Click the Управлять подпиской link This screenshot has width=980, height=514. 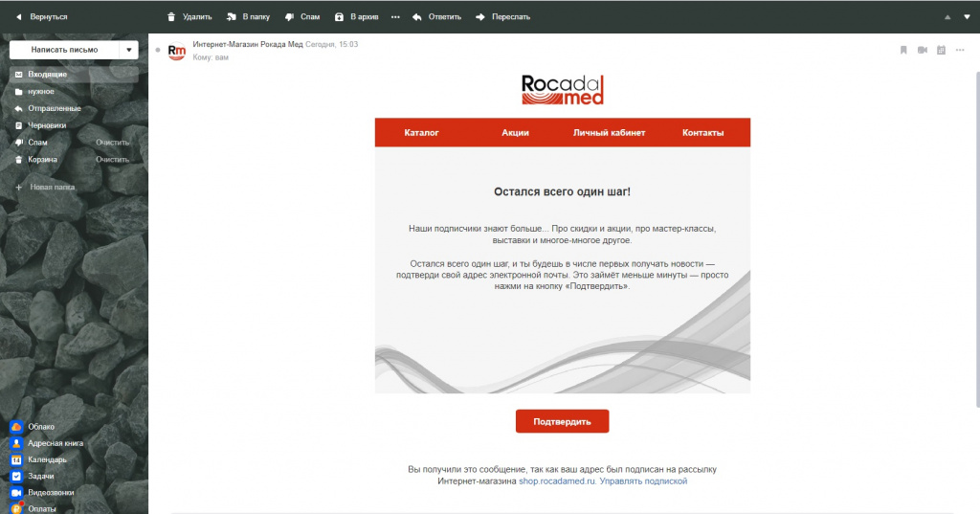point(643,480)
